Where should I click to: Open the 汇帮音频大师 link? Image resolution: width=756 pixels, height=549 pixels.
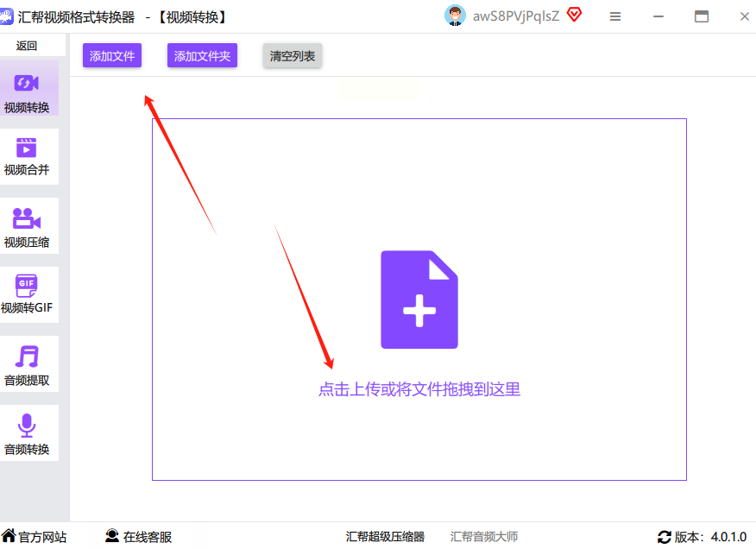(x=484, y=536)
